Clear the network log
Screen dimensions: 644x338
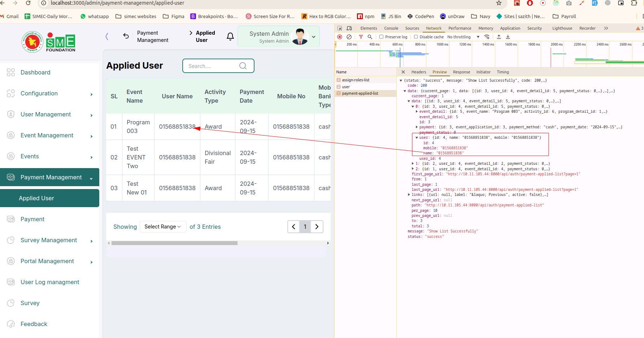(x=349, y=37)
